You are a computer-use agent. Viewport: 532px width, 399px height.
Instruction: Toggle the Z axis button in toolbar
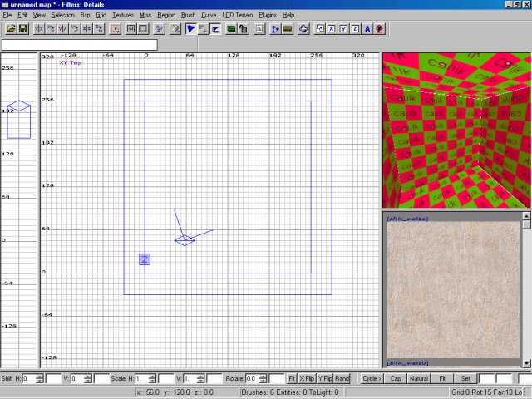click(356, 28)
